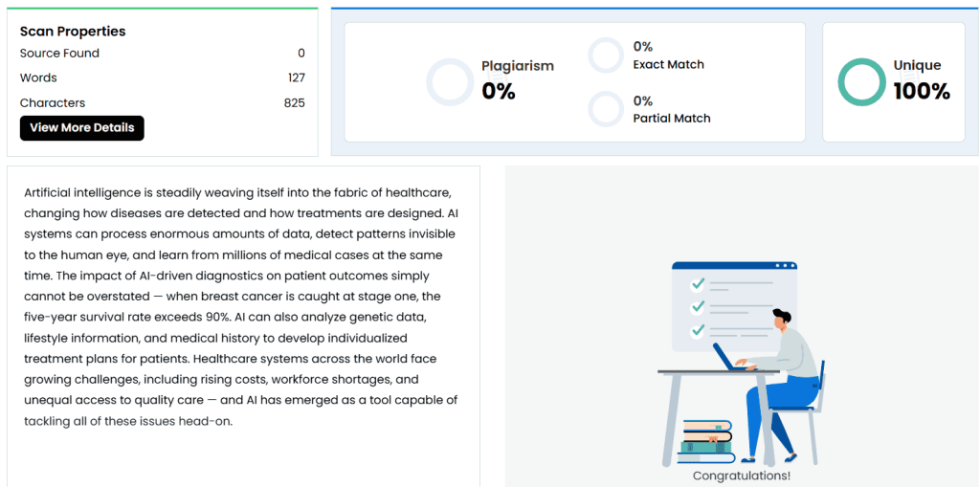Select the Scan Properties heading
The width and height of the screenshot is (980, 487).
pyautogui.click(x=73, y=32)
